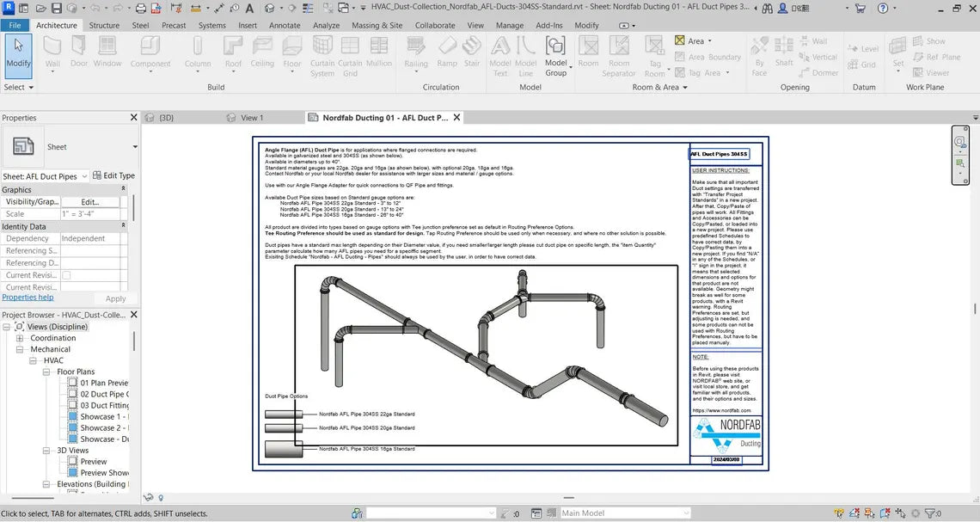
Task: Click the Apply button in Properties
Action: pyautogui.click(x=116, y=298)
